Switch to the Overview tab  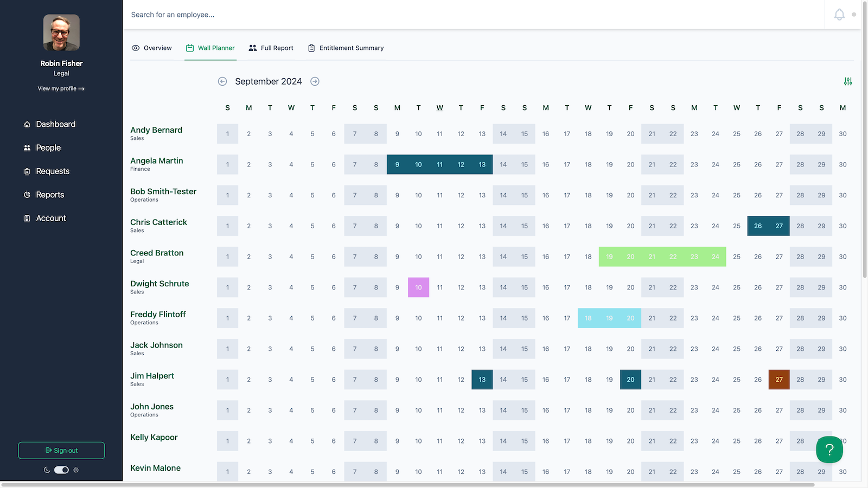[x=152, y=48]
